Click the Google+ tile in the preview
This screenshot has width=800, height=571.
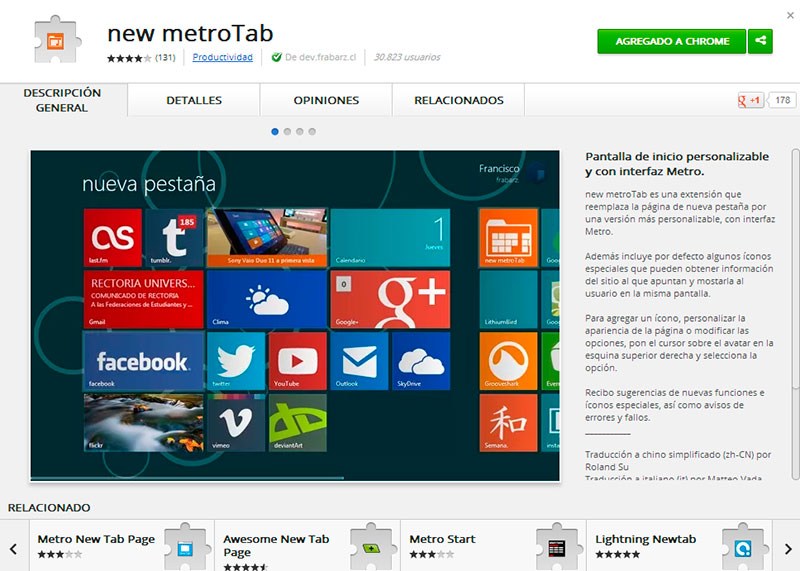point(390,299)
